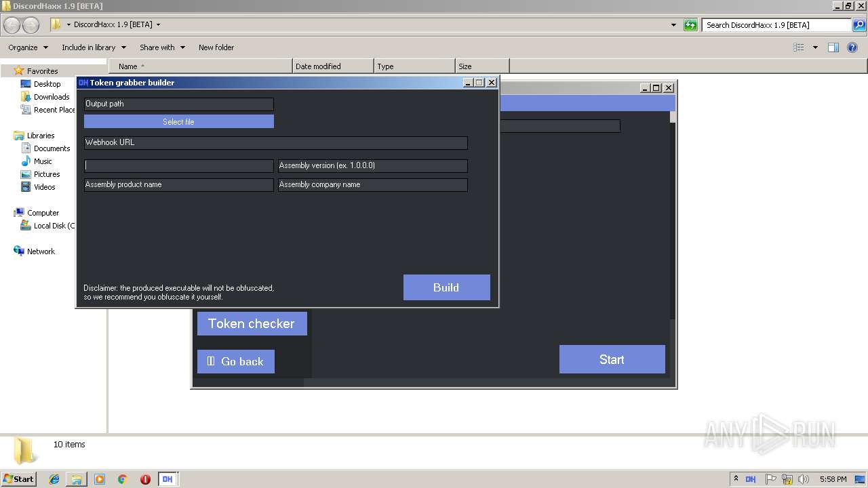Image resolution: width=868 pixels, height=488 pixels.
Task: Open Action Center flag icon
Action: pyautogui.click(x=770, y=479)
